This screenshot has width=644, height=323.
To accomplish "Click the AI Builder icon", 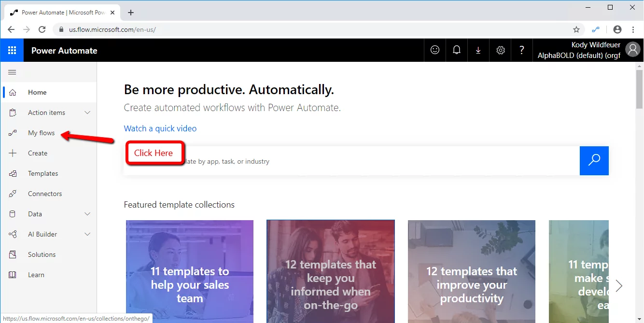I will [13, 234].
